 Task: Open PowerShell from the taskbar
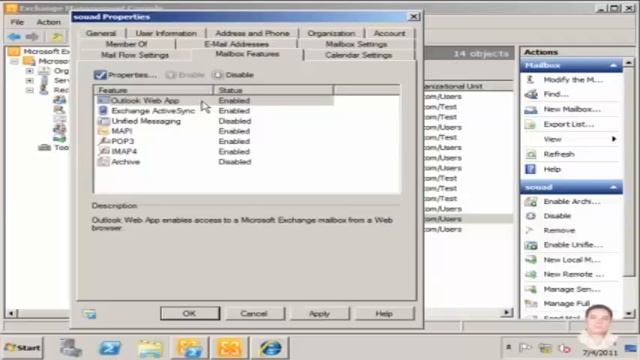[110, 348]
